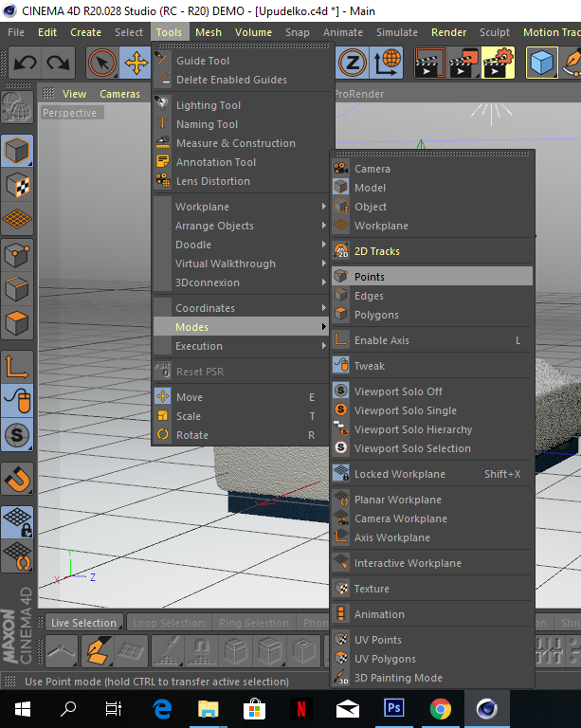Click the Undo arrow icon
Viewport: 581px width, 728px height.
[x=26, y=63]
